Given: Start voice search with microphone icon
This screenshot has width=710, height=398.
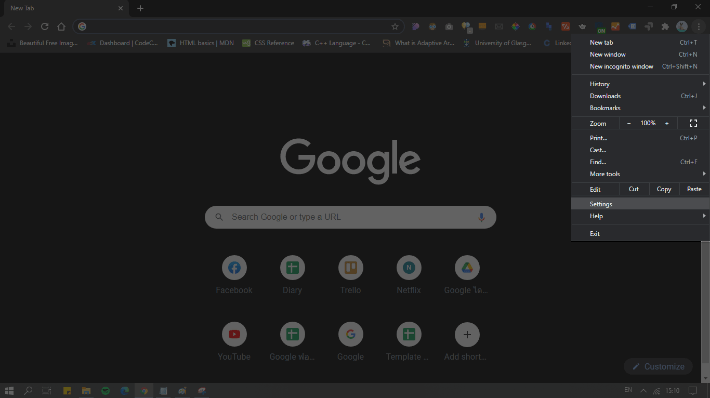Looking at the screenshot, I should point(481,217).
